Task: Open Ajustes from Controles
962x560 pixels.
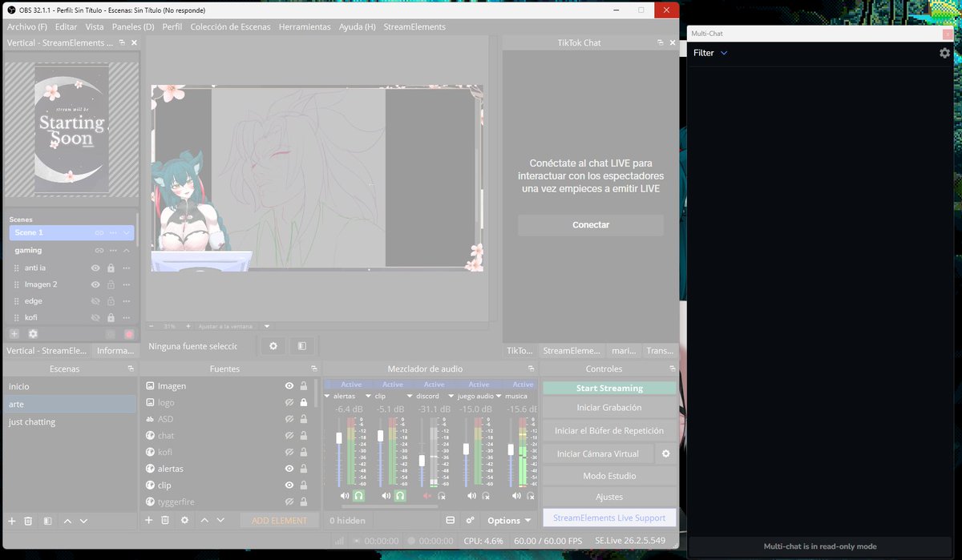Action: click(609, 498)
